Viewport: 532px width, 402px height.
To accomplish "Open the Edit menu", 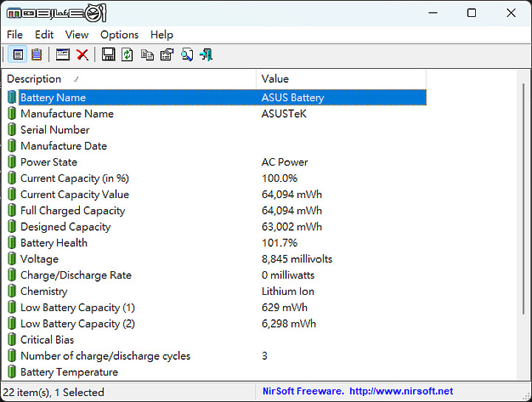I will click(x=44, y=35).
